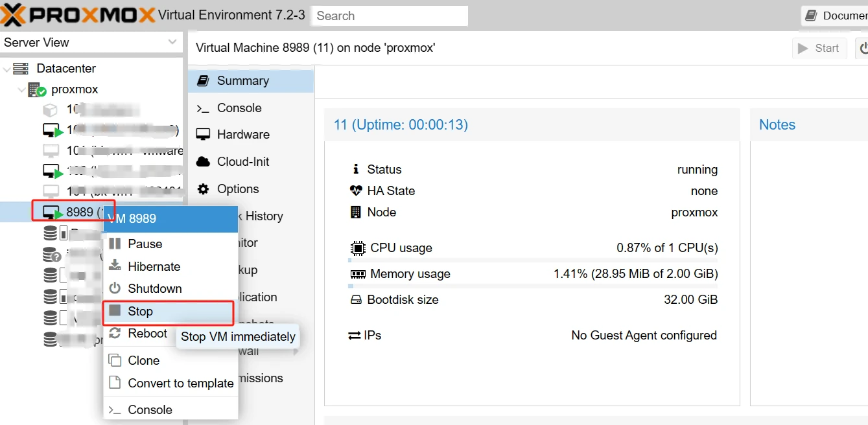Switch to the Console tab in the side panel
868x425 pixels.
pos(251,108)
